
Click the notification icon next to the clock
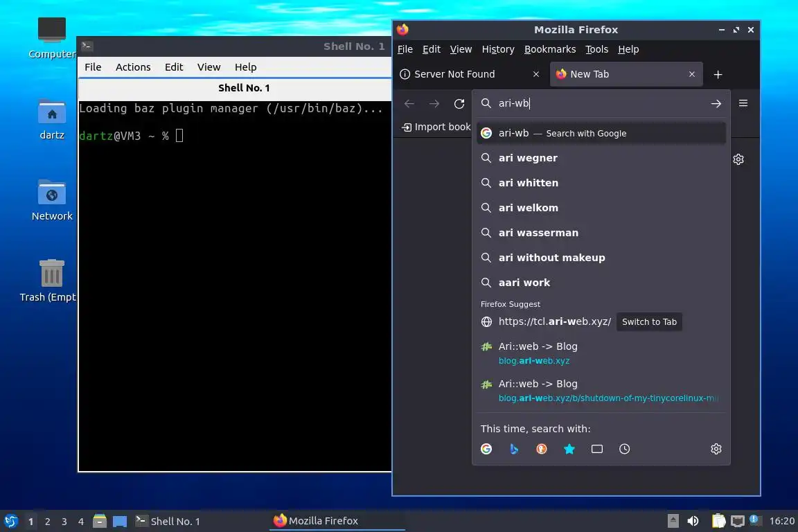point(755,520)
